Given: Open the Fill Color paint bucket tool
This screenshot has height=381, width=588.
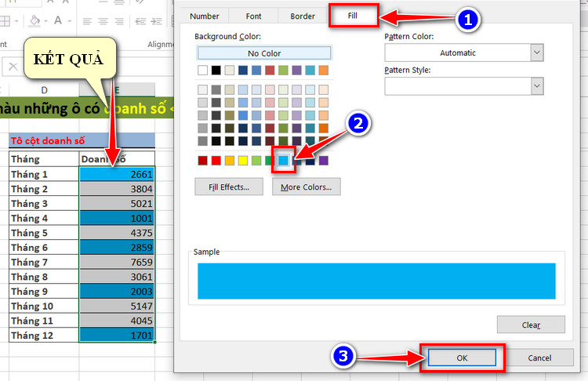Looking at the screenshot, I should tap(34, 20).
